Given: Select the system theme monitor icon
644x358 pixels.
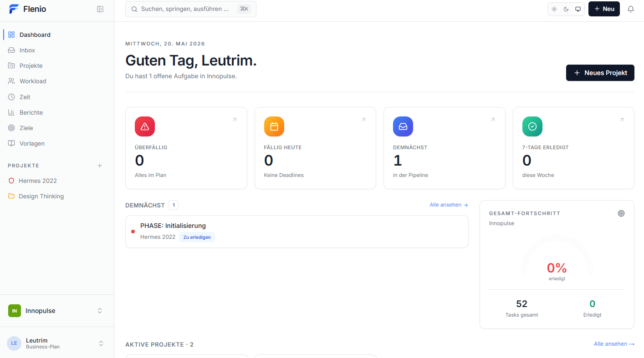Looking at the screenshot, I should click(x=578, y=9).
